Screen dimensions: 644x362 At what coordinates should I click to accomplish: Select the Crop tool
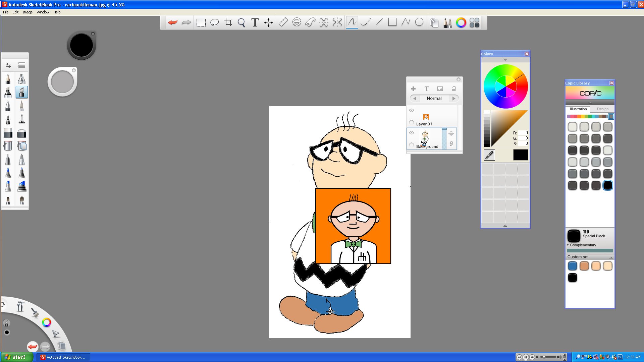[228, 22]
